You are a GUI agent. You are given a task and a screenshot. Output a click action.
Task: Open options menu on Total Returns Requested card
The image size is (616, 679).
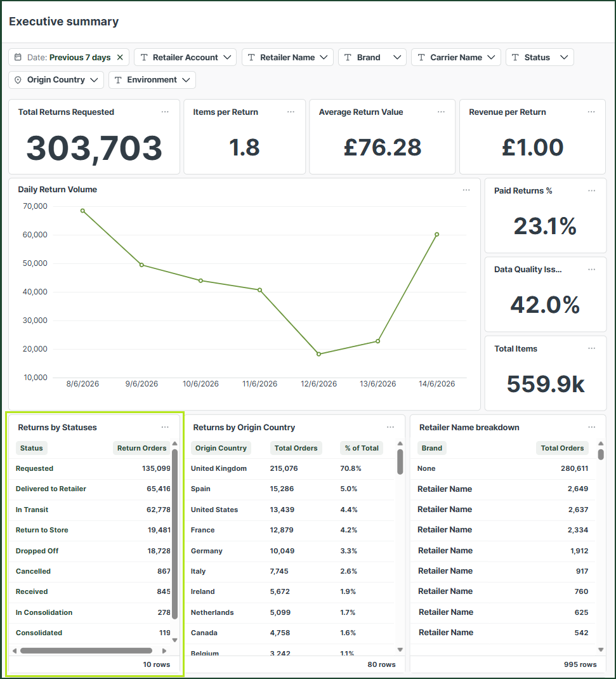tap(165, 112)
